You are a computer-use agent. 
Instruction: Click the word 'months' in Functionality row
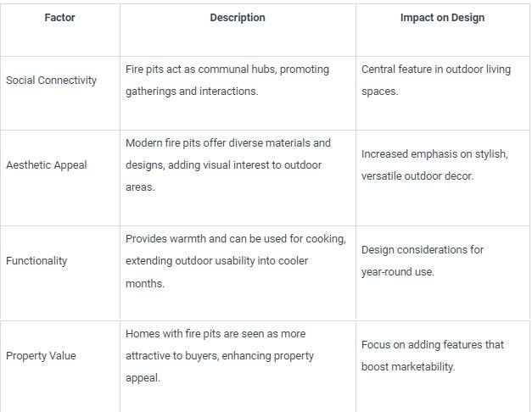click(145, 283)
